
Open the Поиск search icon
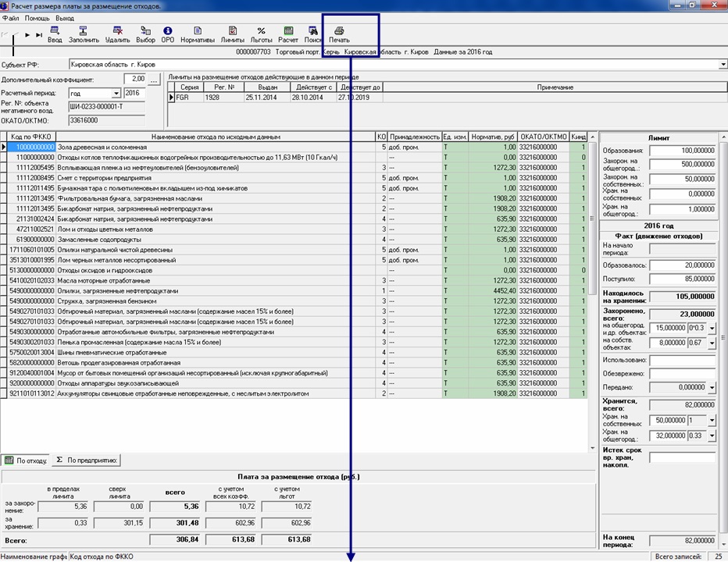313,33
